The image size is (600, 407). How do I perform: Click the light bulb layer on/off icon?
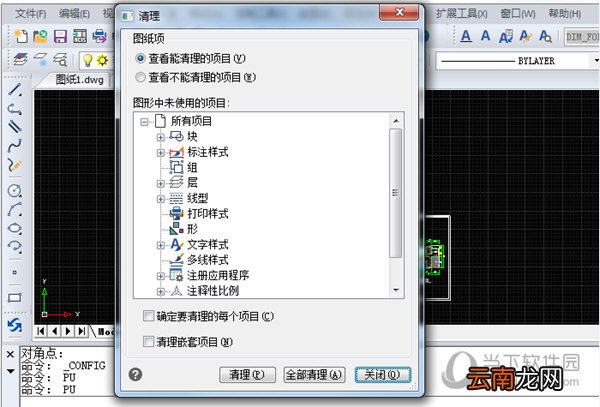[x=88, y=60]
